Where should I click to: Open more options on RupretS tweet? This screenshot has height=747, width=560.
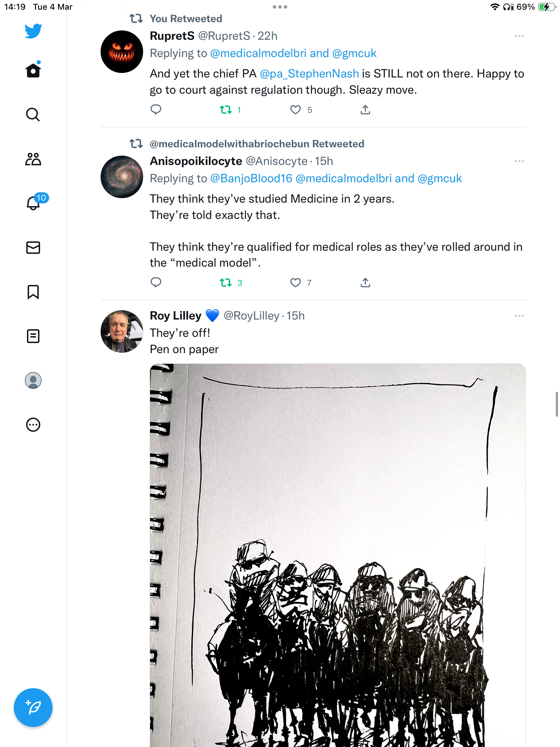(519, 36)
